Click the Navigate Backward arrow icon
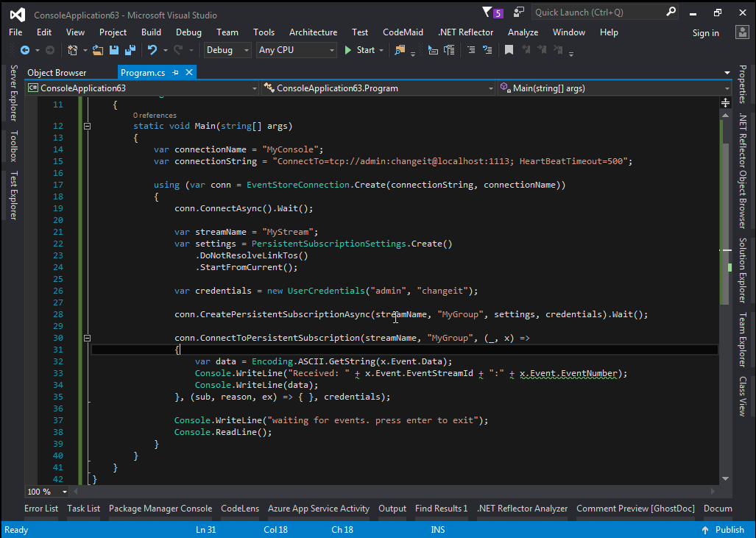The width and height of the screenshot is (756, 538). coord(24,49)
